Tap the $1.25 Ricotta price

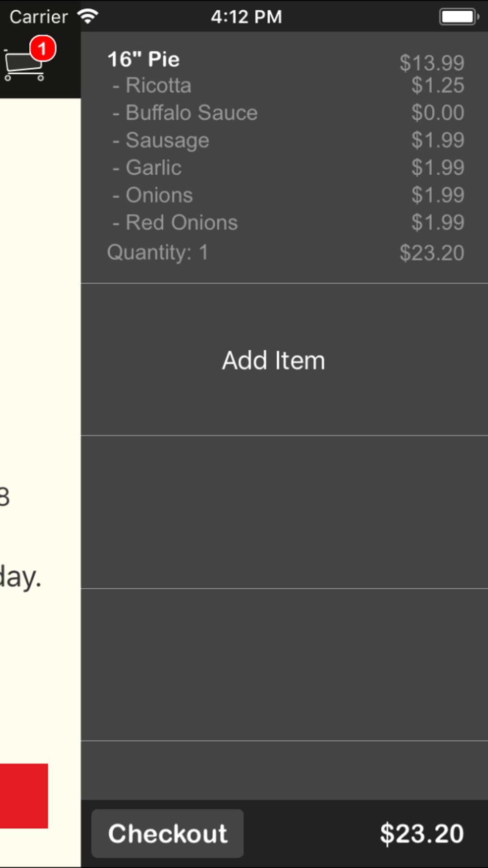(x=437, y=85)
